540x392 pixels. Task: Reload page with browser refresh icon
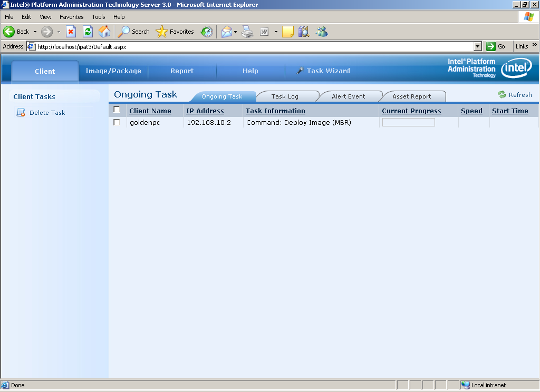(88, 32)
